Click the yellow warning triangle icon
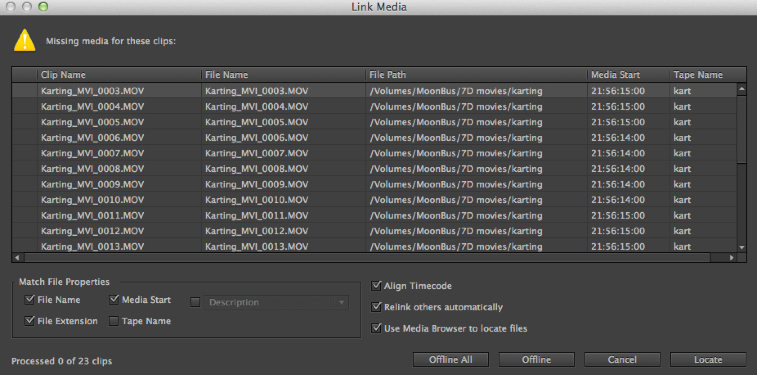 point(25,40)
